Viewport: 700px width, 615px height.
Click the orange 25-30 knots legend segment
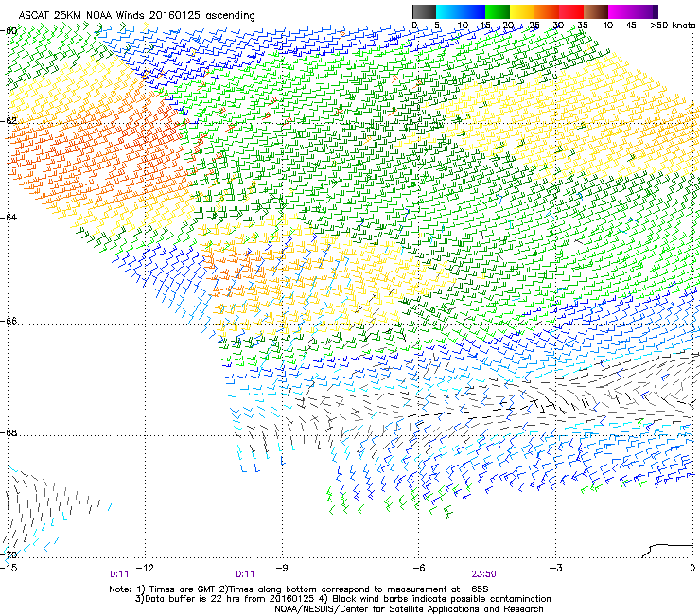tap(547, 11)
